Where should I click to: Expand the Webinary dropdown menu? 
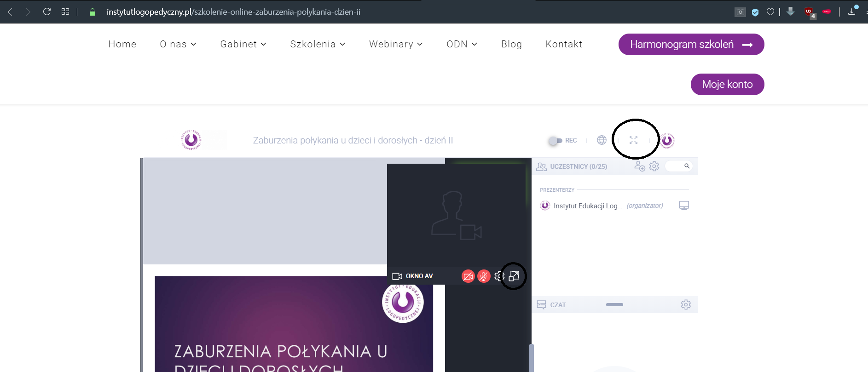[396, 44]
